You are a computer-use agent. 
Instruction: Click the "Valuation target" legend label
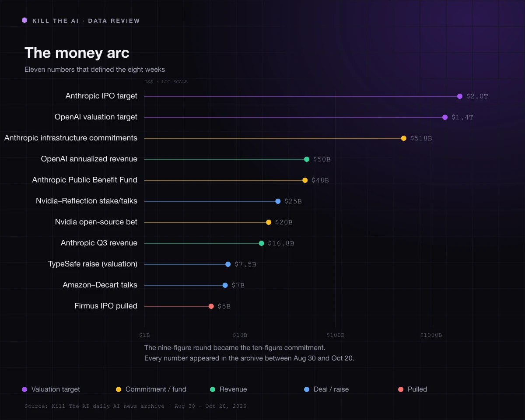56,389
